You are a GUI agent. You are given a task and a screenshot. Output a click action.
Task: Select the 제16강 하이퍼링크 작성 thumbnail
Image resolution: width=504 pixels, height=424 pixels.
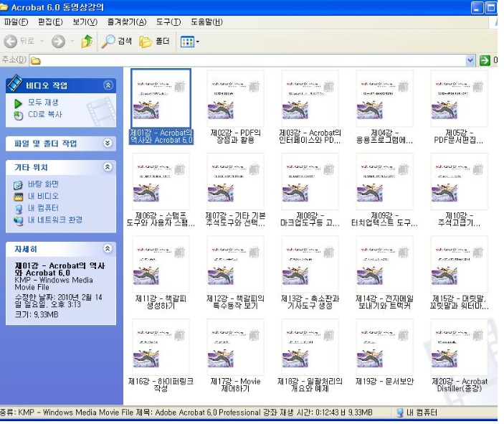(161, 347)
